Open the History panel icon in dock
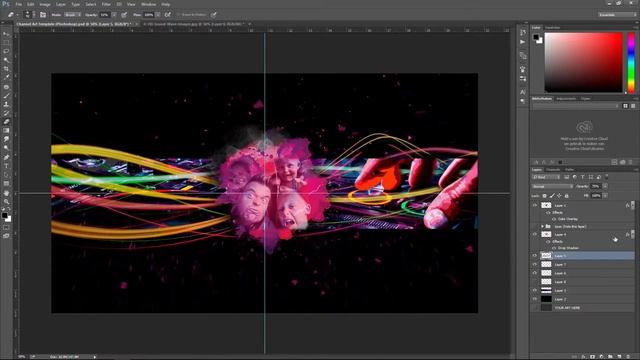Viewport: 640px width, 360px height. [x=523, y=32]
